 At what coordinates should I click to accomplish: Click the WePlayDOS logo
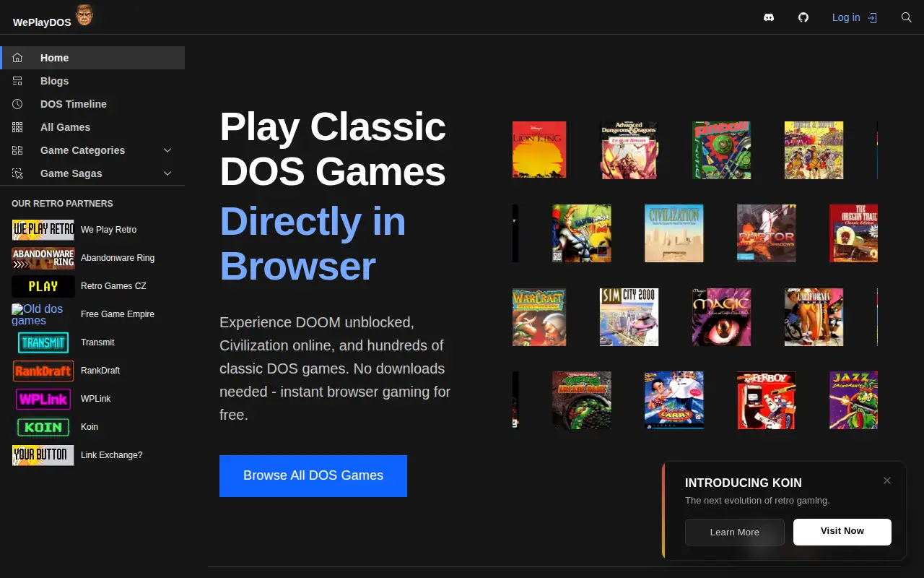click(x=42, y=22)
